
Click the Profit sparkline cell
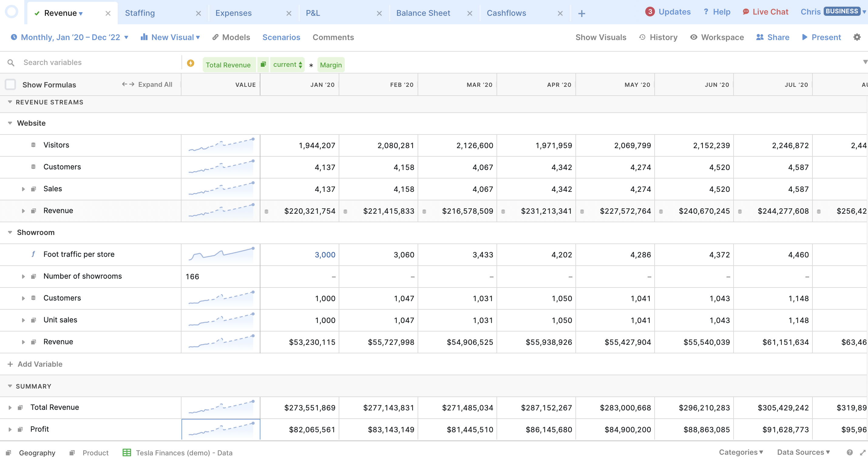click(221, 429)
